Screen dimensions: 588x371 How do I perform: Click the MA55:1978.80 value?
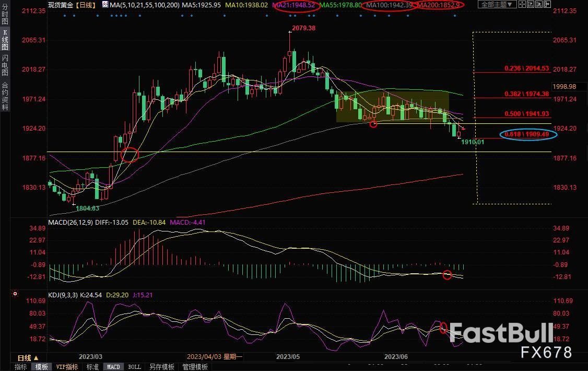pos(340,5)
